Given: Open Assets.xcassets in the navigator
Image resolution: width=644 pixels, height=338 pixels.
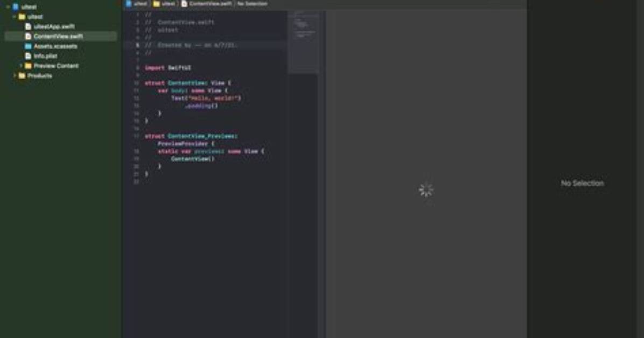Looking at the screenshot, I should 55,46.
